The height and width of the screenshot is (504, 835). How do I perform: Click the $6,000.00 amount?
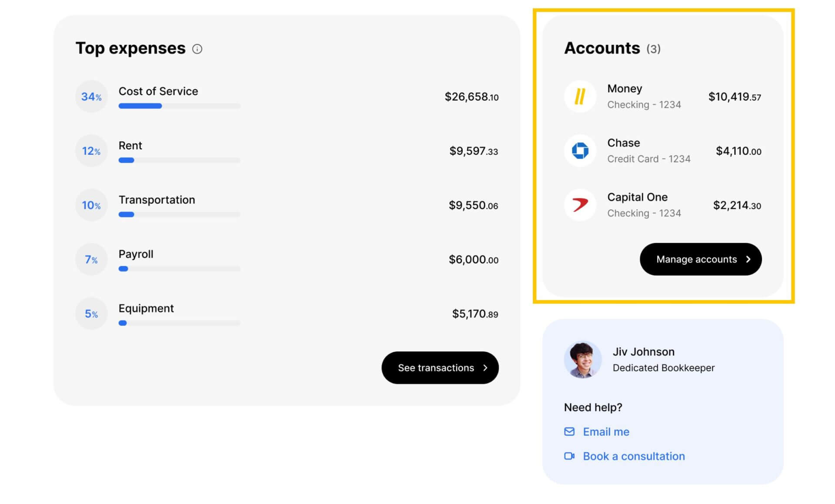click(474, 260)
